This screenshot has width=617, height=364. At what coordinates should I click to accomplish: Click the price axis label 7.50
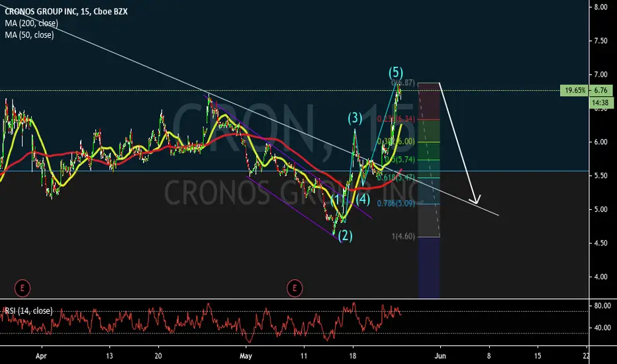[601, 41]
